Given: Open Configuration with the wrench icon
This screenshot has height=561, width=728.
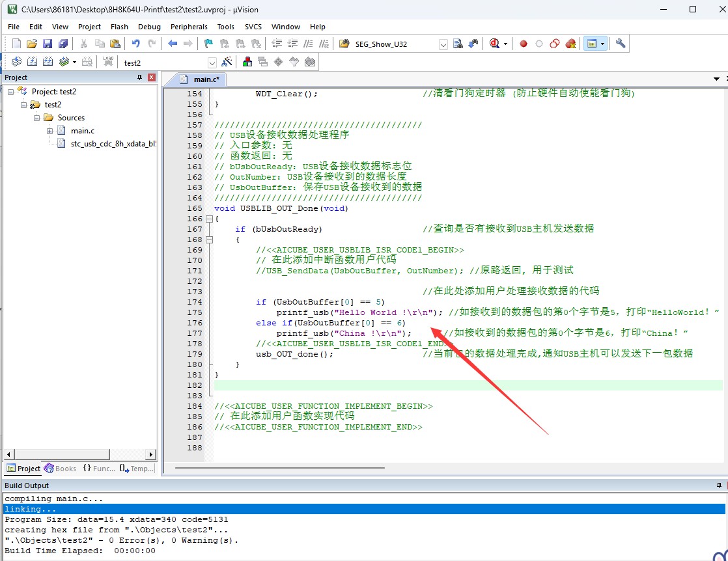Looking at the screenshot, I should [x=621, y=44].
